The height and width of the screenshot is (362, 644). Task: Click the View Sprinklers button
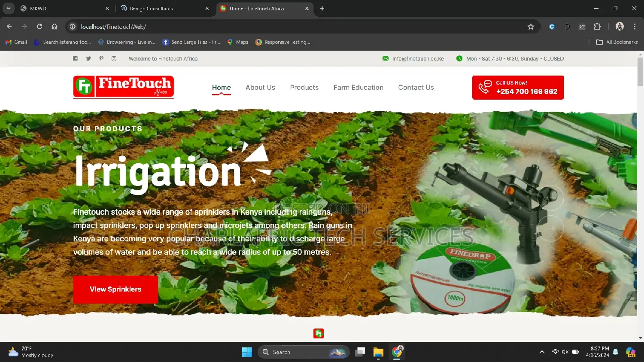point(115,289)
